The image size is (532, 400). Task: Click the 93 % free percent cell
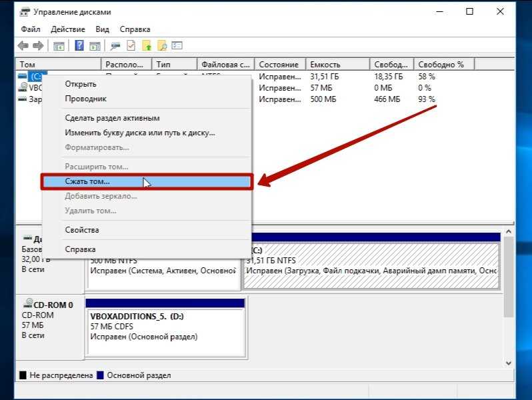427,99
